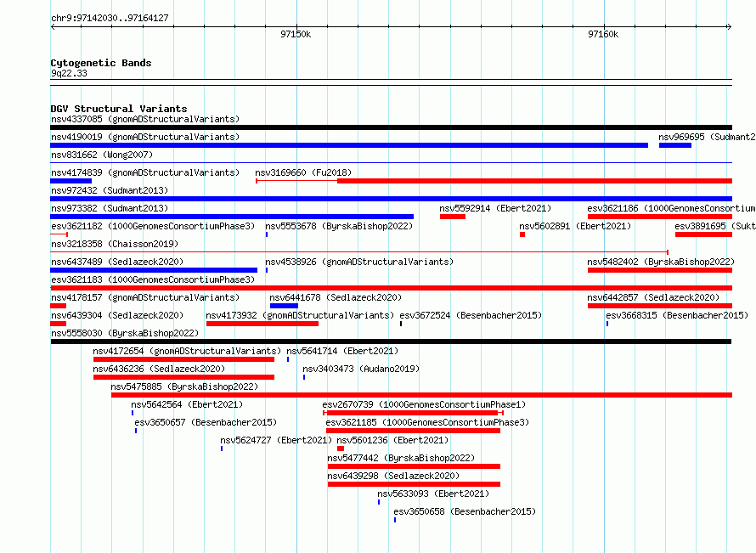Open esv3650657 (Besenbacher2015) label

pos(206,422)
